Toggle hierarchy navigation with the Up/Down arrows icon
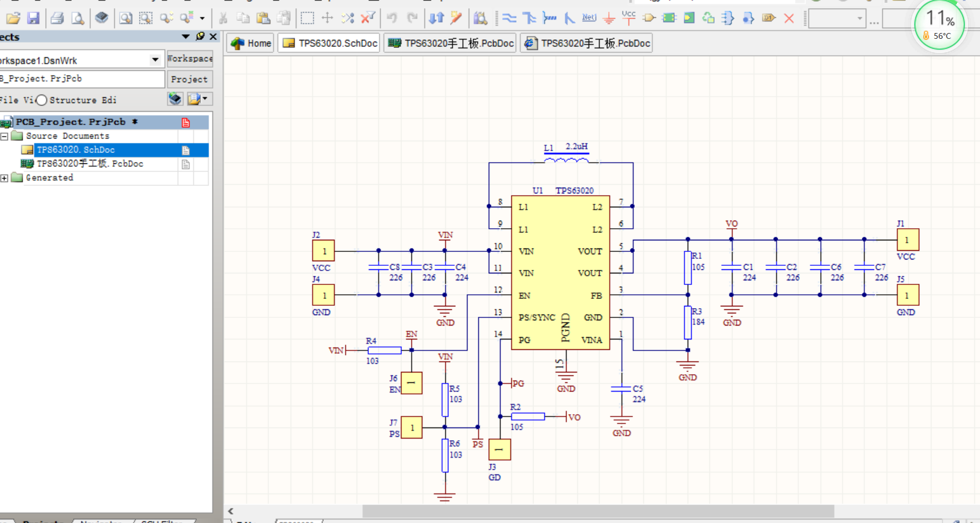Viewport: 980px width, 523px height. point(436,18)
